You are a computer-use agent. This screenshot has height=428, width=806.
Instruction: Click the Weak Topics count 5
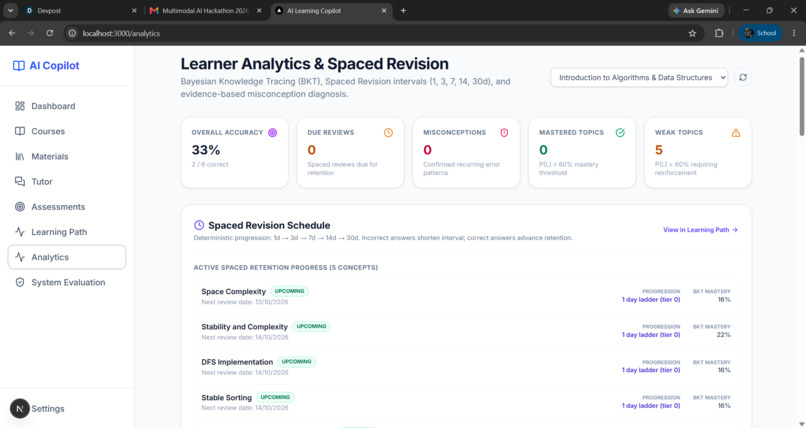click(x=659, y=150)
